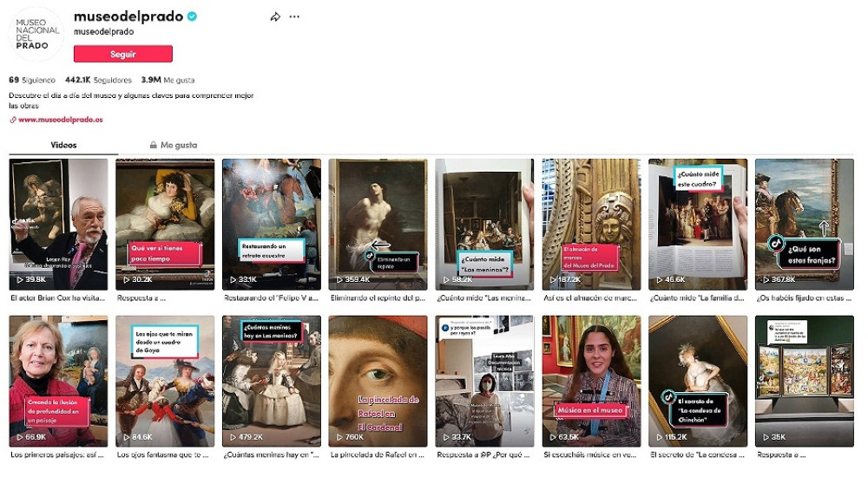
Task: Open '¿Cuánto mide Las meninas?' video
Action: (x=484, y=225)
